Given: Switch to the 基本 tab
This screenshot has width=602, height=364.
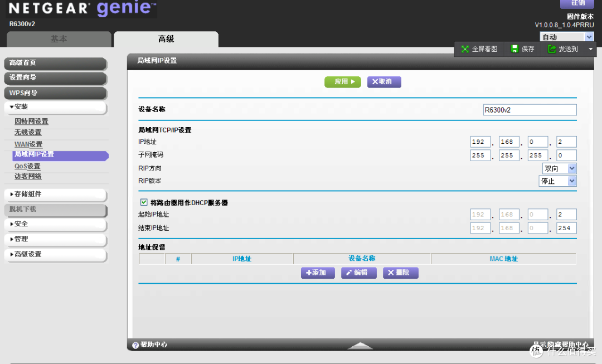Looking at the screenshot, I should click(x=59, y=39).
